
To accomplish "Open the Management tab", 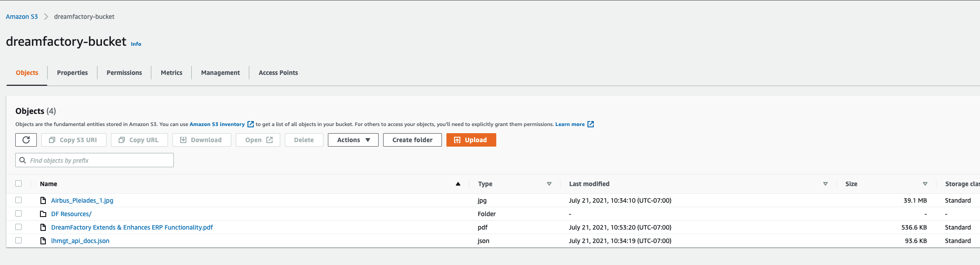I will (220, 73).
